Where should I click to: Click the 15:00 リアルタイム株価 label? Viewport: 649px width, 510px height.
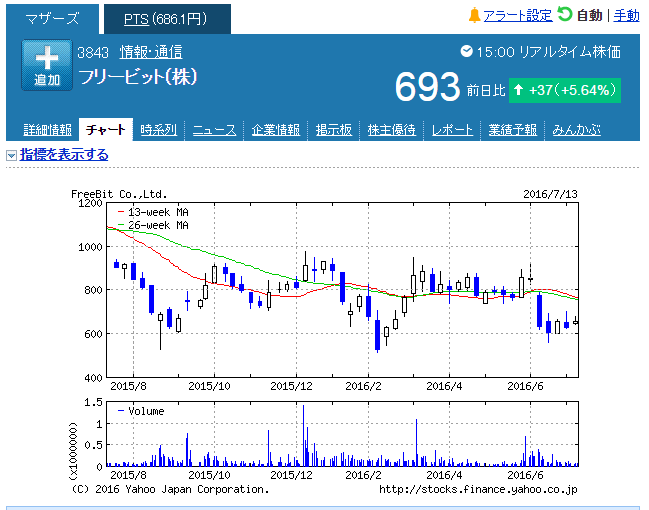coord(548,52)
